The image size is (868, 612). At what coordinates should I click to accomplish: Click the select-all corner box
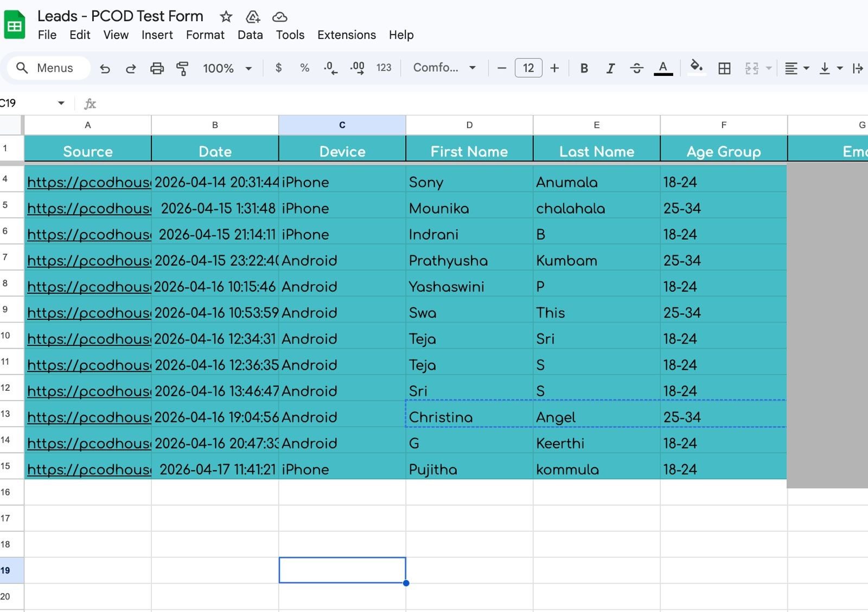11,125
